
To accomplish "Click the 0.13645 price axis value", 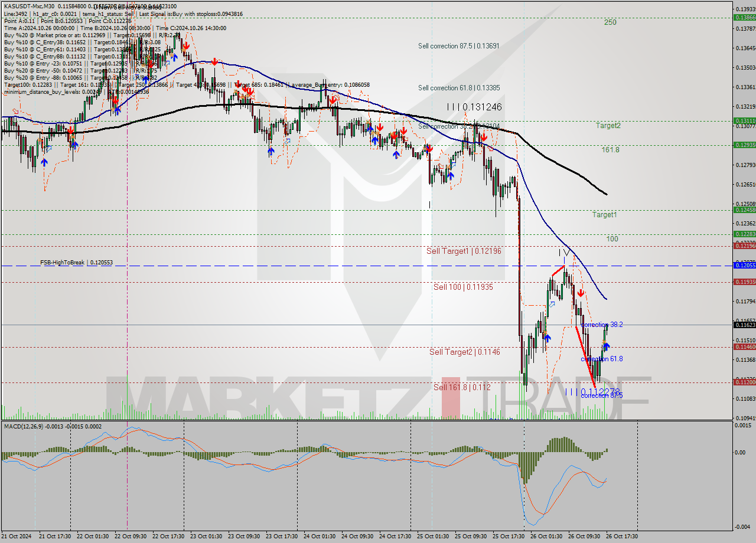I will pos(745,48).
